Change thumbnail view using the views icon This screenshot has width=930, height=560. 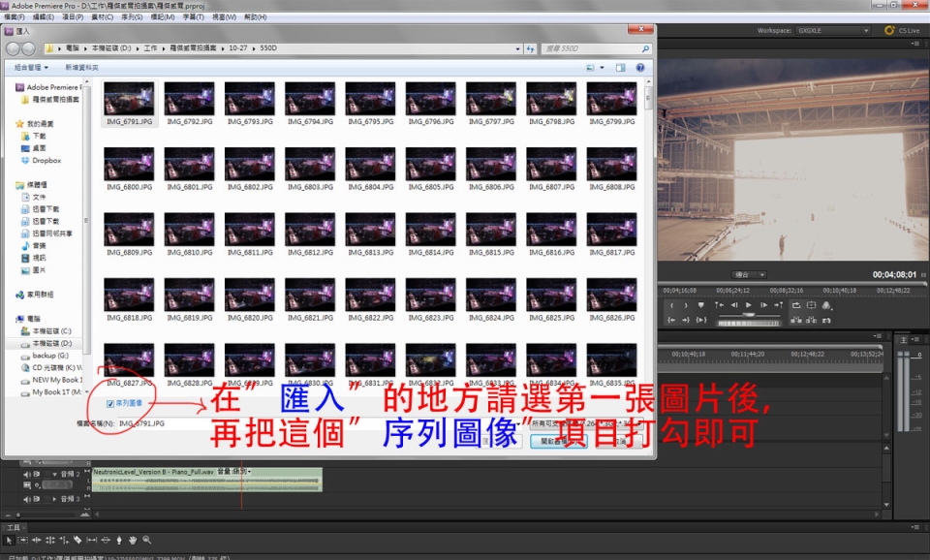(x=590, y=67)
